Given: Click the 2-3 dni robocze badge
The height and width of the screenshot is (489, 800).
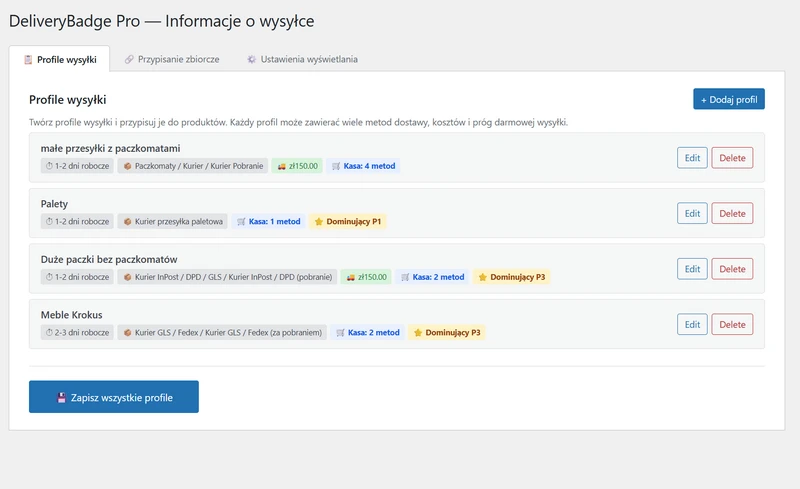Looking at the screenshot, I should 77,332.
